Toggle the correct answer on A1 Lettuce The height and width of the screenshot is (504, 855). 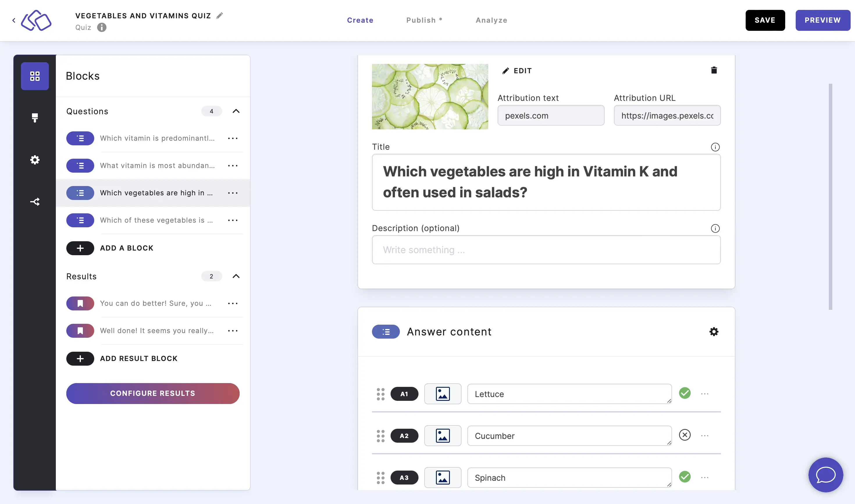(x=685, y=392)
